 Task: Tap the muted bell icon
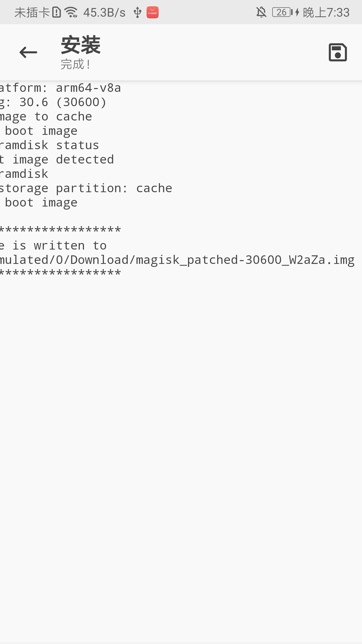point(261,12)
